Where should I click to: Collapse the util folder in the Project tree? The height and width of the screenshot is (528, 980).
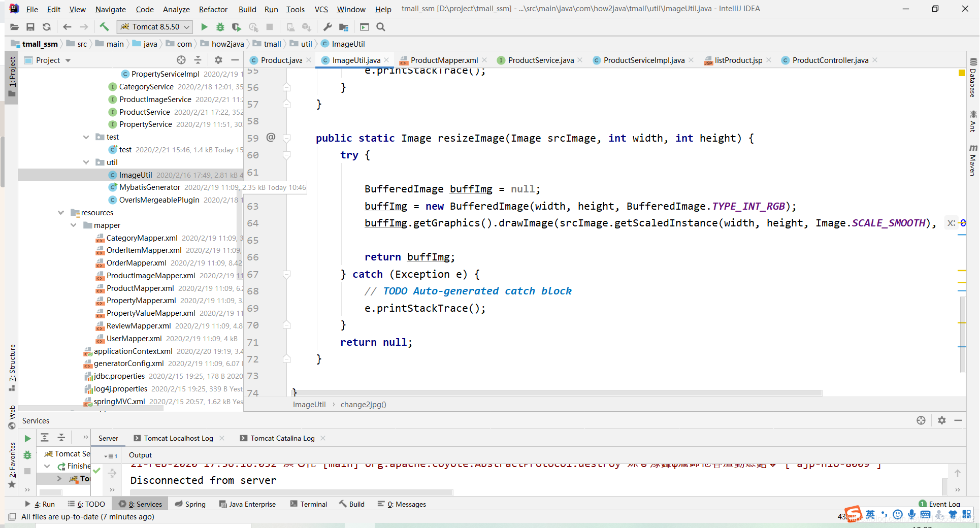[86, 162]
